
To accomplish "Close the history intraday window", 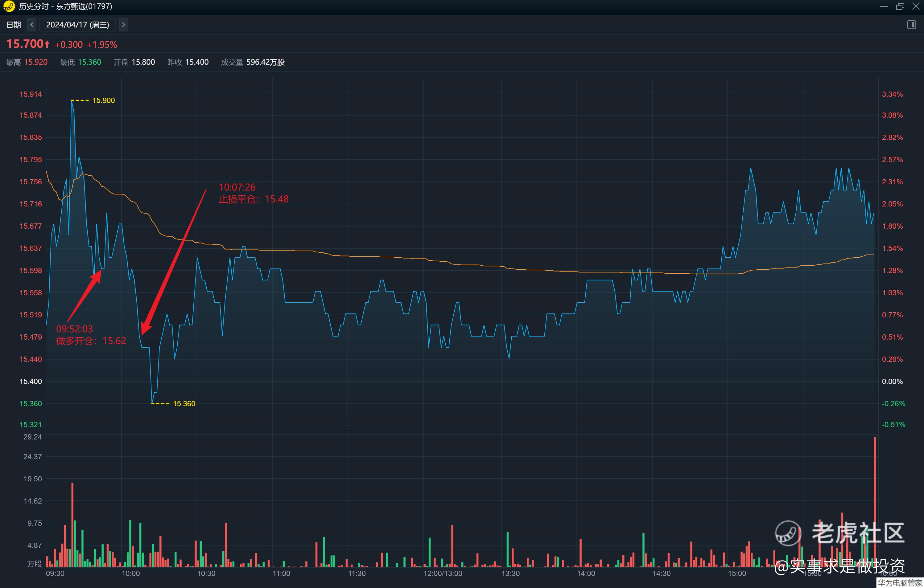I will tap(916, 6).
